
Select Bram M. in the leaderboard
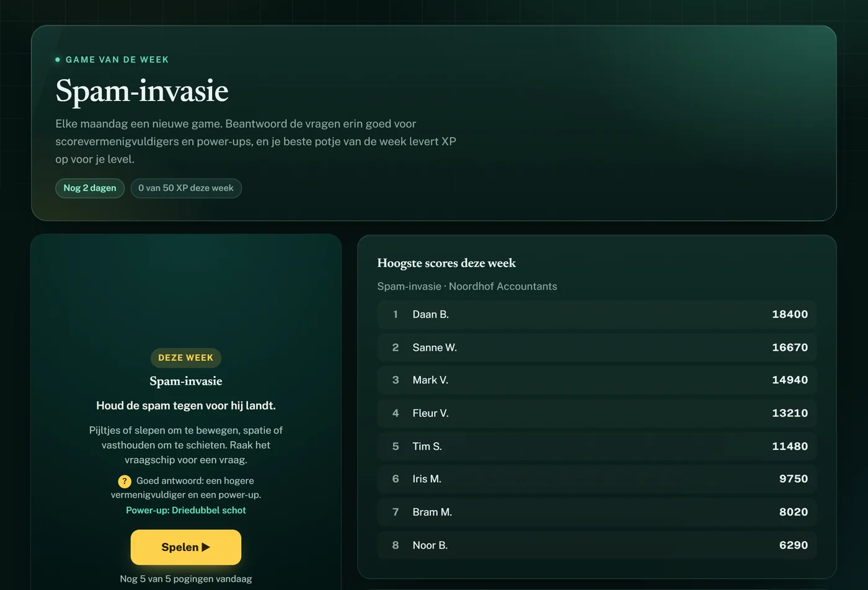tap(597, 512)
